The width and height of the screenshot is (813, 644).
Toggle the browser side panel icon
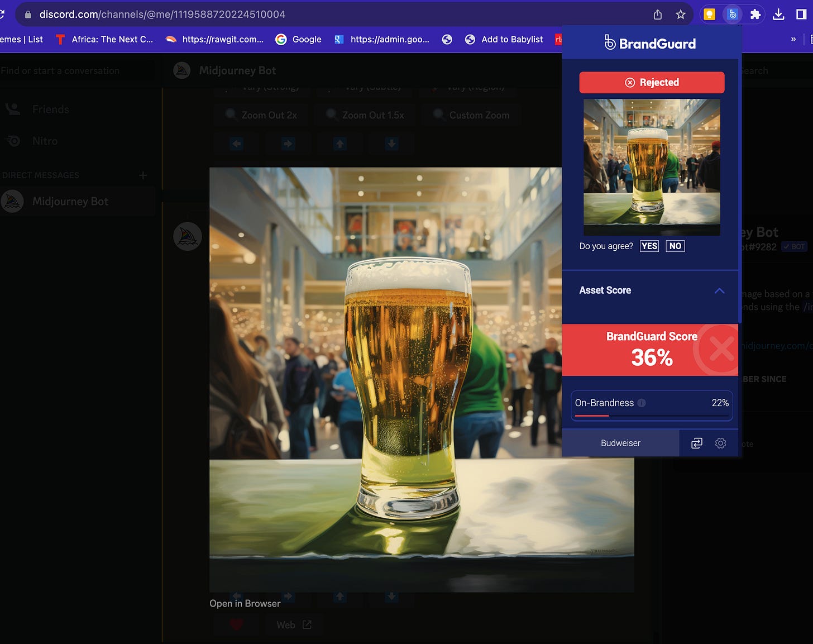(801, 15)
